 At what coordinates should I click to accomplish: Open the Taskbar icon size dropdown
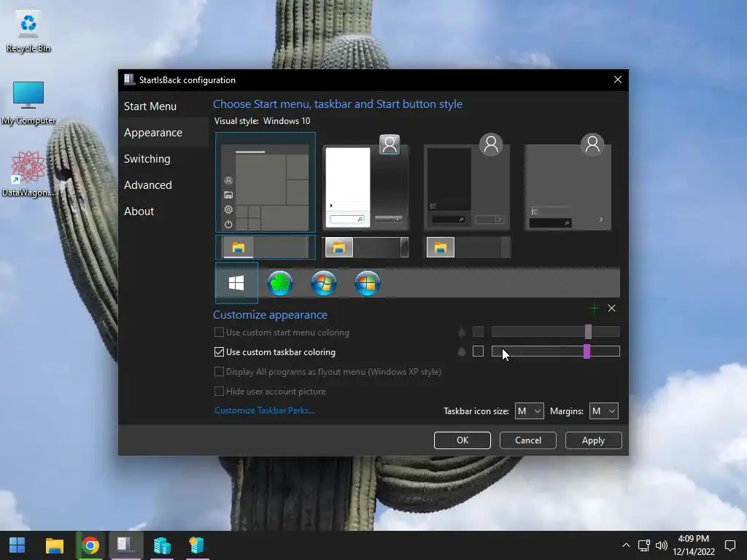pyautogui.click(x=530, y=411)
